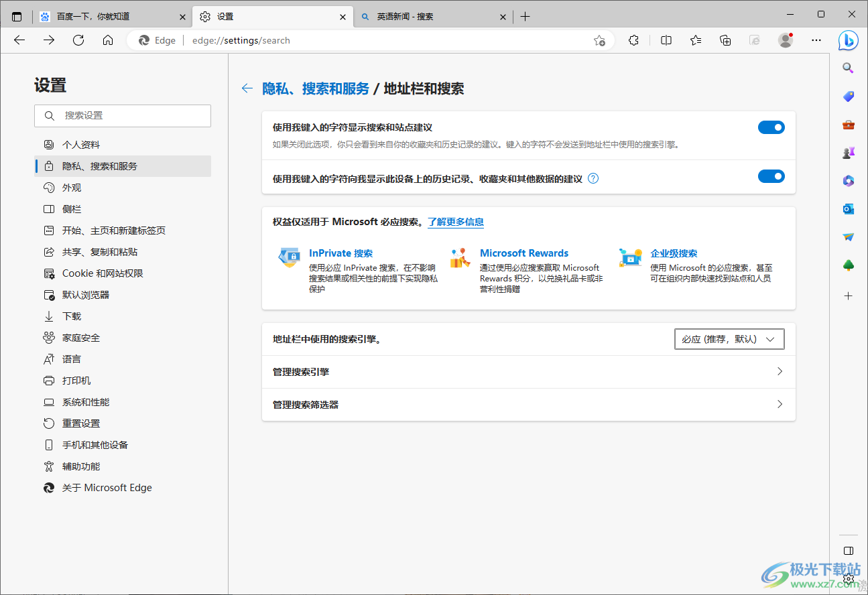Switch to 英语新闻 - 搜索 tab
868x595 pixels.
tap(433, 17)
